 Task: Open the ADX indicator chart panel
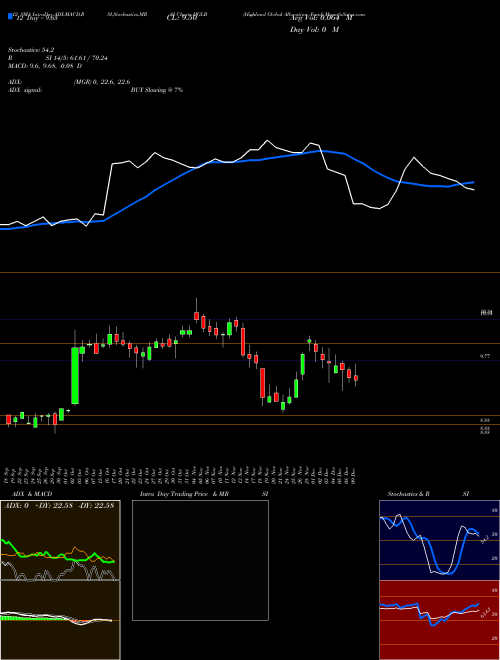(x=60, y=540)
